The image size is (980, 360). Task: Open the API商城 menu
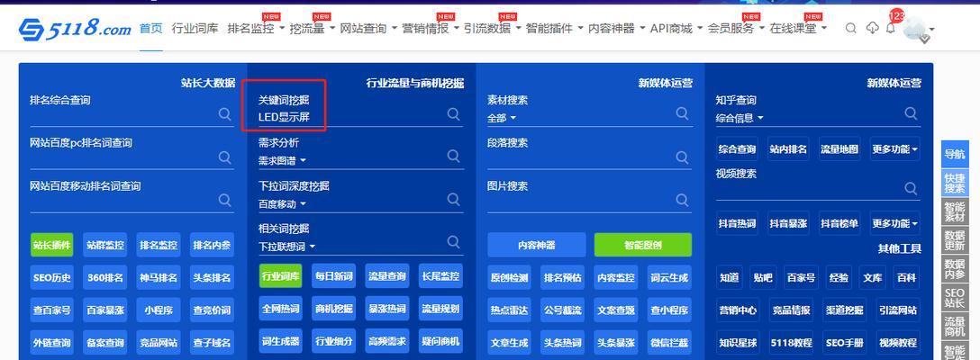click(x=676, y=28)
